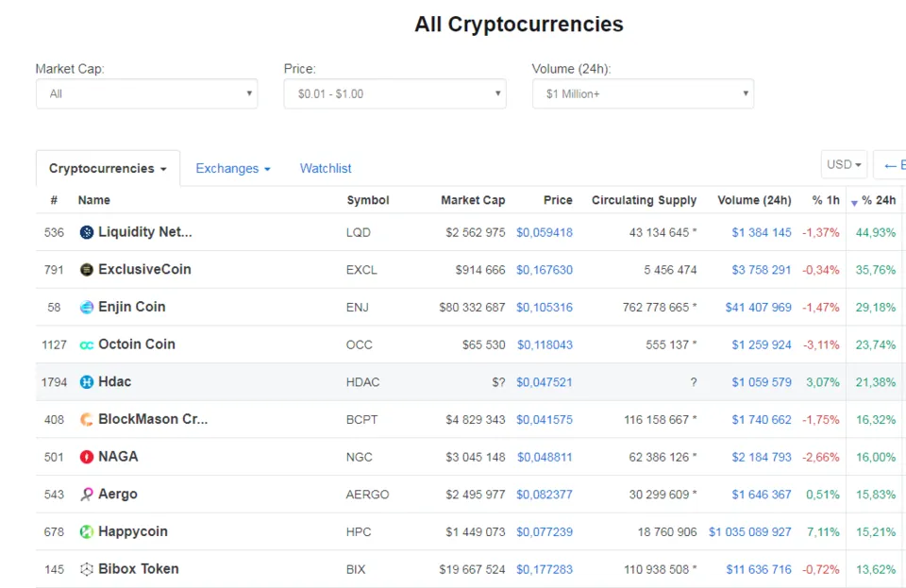Open the Liquidity Net... coin link
This screenshot has height=588, width=906.
pyautogui.click(x=145, y=231)
